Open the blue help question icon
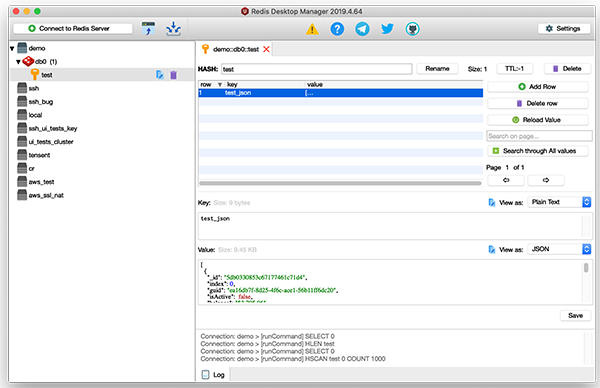This screenshot has width=600, height=388. pos(337,29)
